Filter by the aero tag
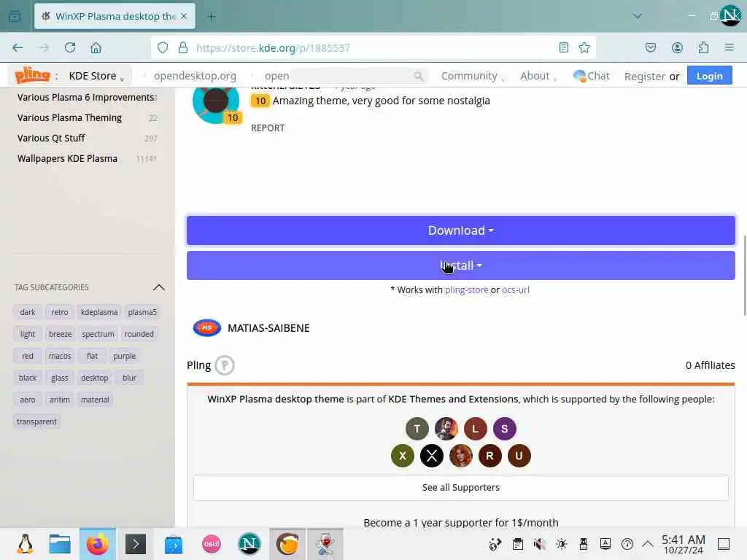This screenshot has height=560, width=747. (28, 400)
